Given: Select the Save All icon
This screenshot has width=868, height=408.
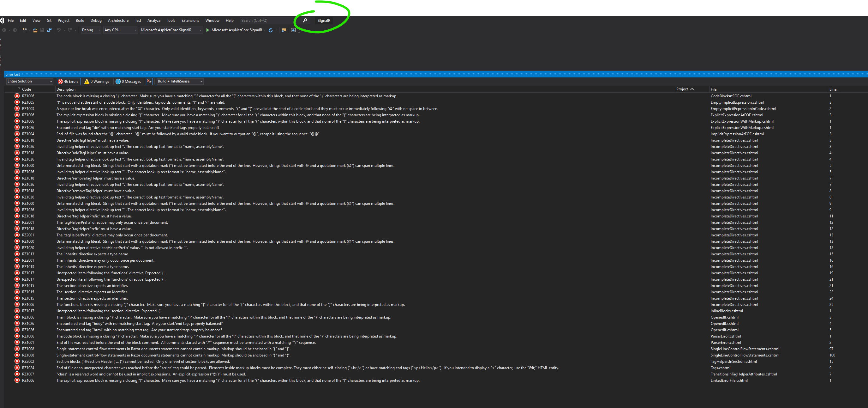Looking at the screenshot, I should click(x=49, y=30).
